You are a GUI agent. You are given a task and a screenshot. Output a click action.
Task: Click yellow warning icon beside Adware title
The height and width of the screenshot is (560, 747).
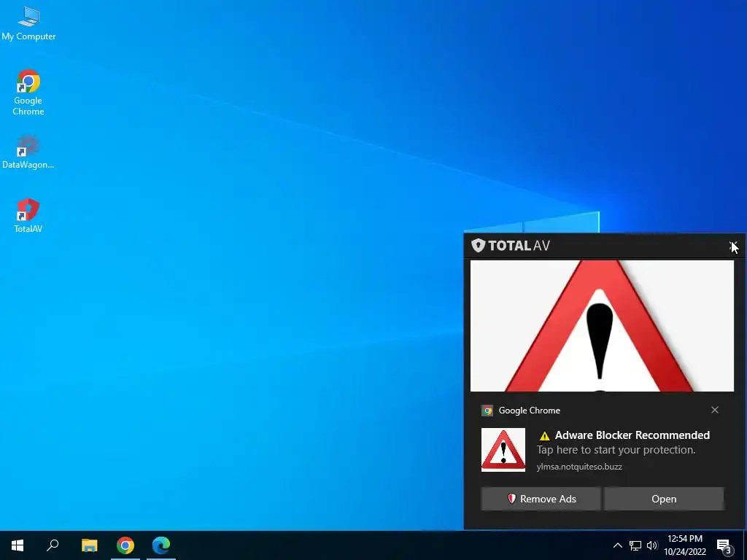[x=544, y=435]
